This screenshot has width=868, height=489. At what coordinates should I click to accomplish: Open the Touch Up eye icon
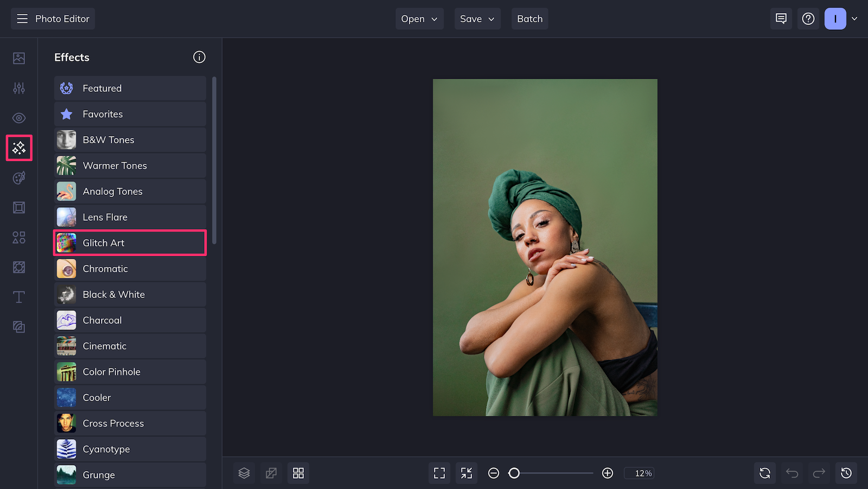19,118
